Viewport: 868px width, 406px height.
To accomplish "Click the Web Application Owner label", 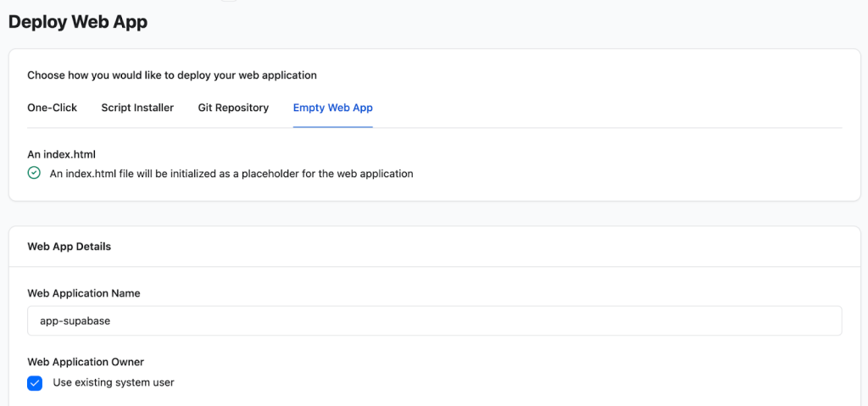I will [x=86, y=362].
